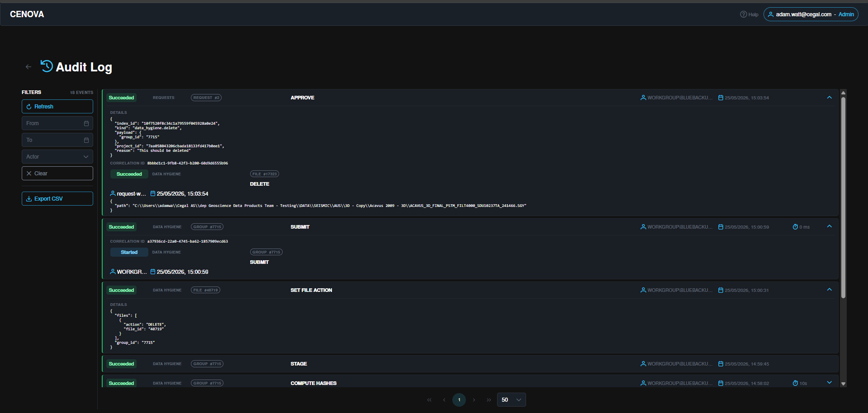Click the REQUEST #2 tag

206,98
